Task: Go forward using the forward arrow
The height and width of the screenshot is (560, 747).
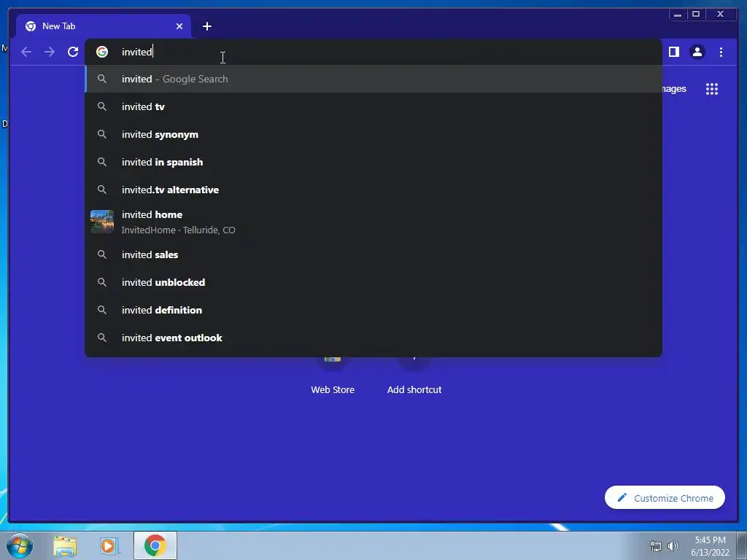Action: [x=50, y=52]
